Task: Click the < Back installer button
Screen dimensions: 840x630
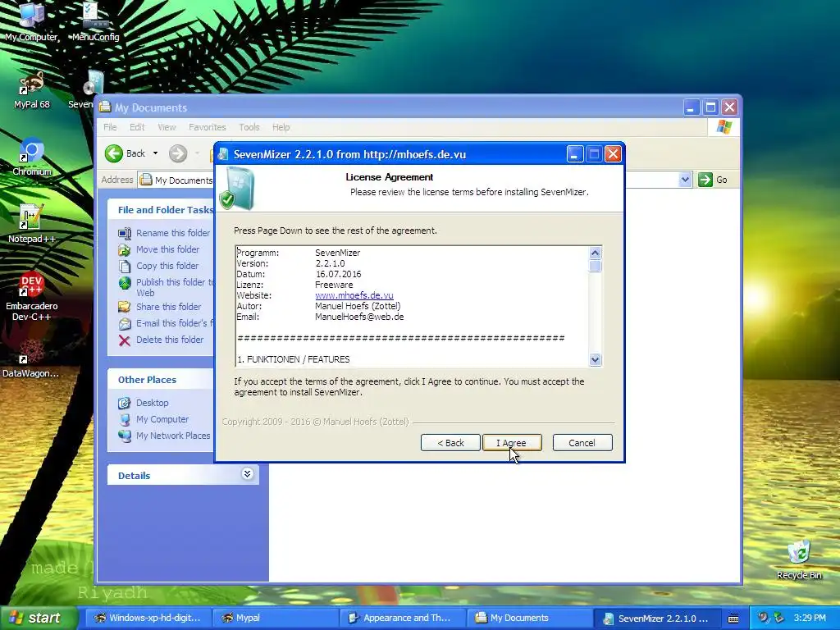Action: coord(450,442)
